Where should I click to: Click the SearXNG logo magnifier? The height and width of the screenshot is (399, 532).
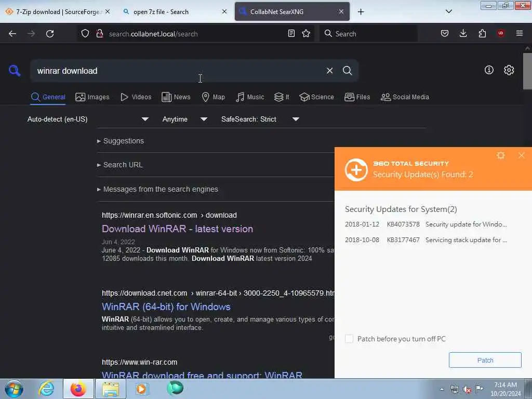coord(15,71)
